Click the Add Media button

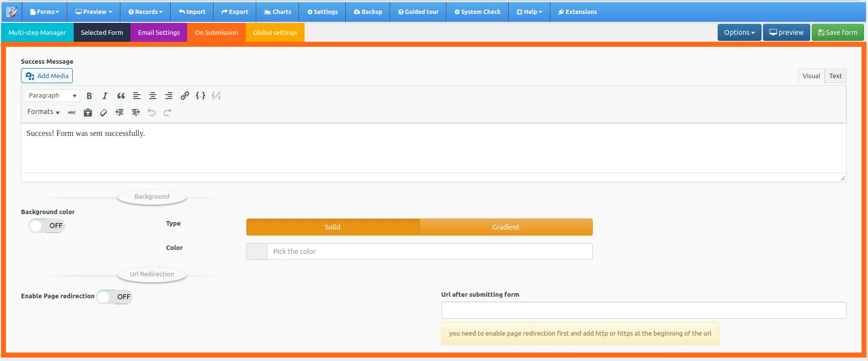click(47, 76)
